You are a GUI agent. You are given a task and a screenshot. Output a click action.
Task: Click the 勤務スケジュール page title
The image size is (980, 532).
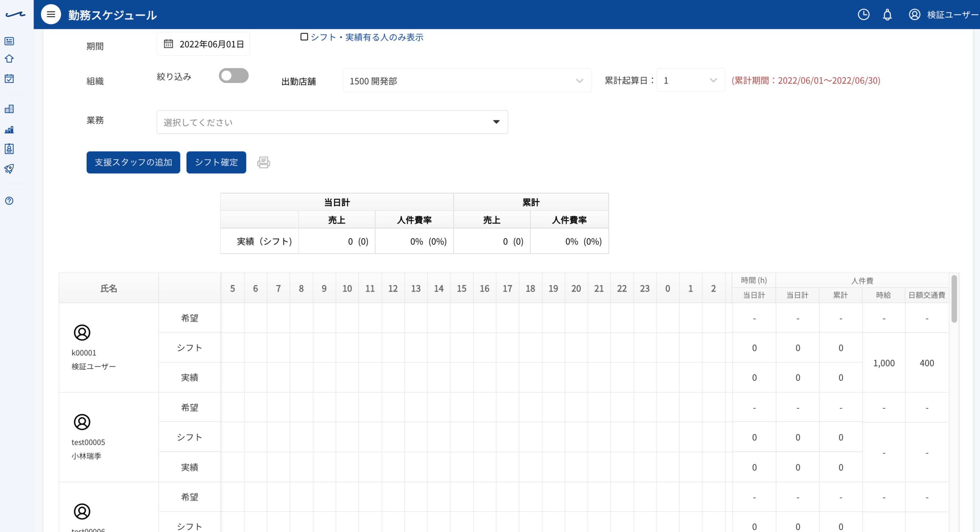tap(113, 15)
